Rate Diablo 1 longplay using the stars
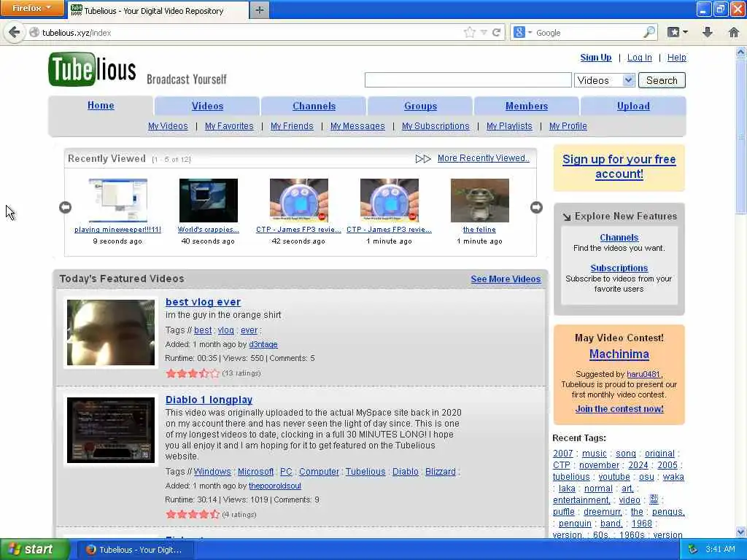 (x=193, y=515)
